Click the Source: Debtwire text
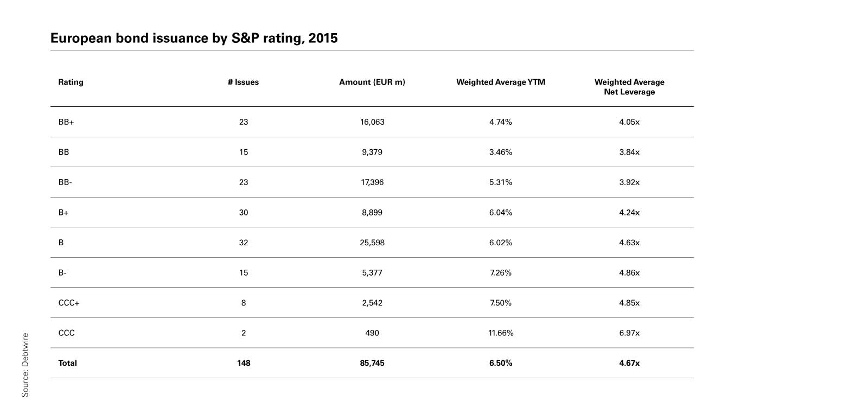The width and height of the screenshot is (868, 407). coord(25,365)
